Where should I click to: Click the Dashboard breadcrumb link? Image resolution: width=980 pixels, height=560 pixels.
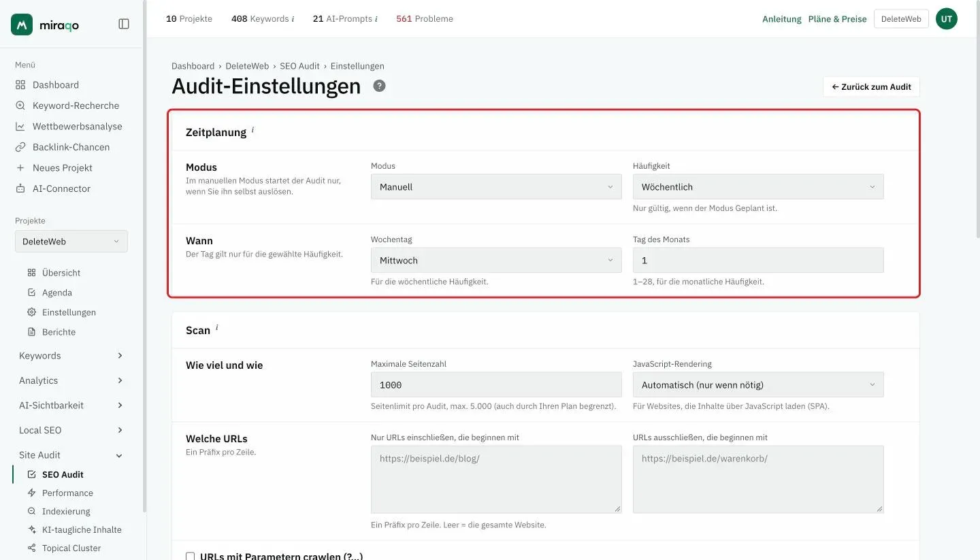pos(193,66)
